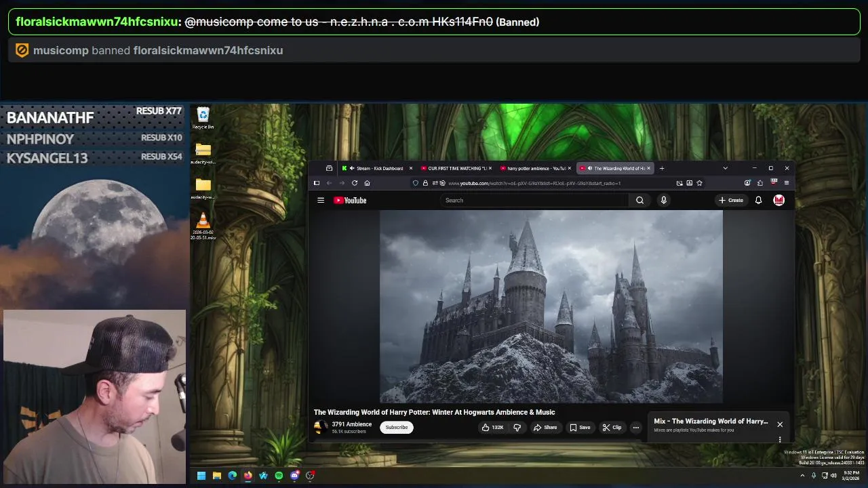Screen dimensions: 868x488
Task: Open the tracking protection shield icon
Action: pos(416,183)
